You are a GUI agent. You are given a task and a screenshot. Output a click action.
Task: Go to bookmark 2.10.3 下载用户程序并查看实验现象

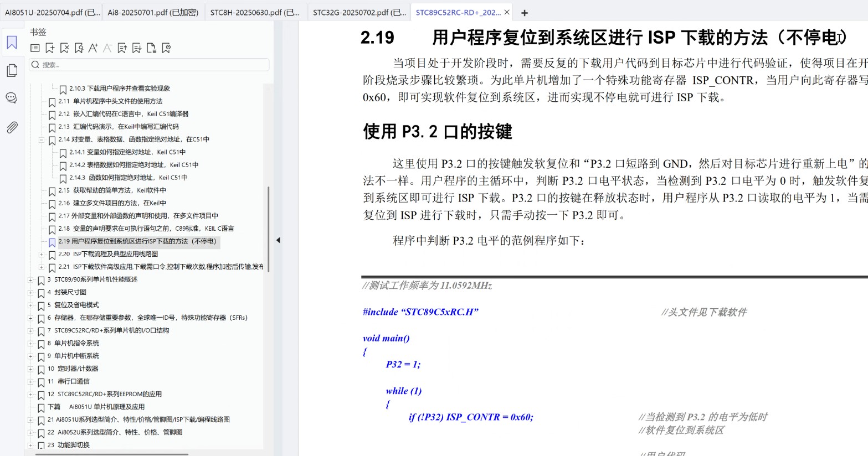tap(120, 89)
